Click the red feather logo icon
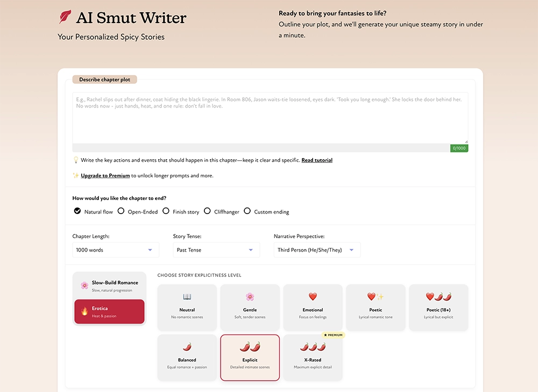Viewport: 538px width, 392px height. click(x=65, y=17)
